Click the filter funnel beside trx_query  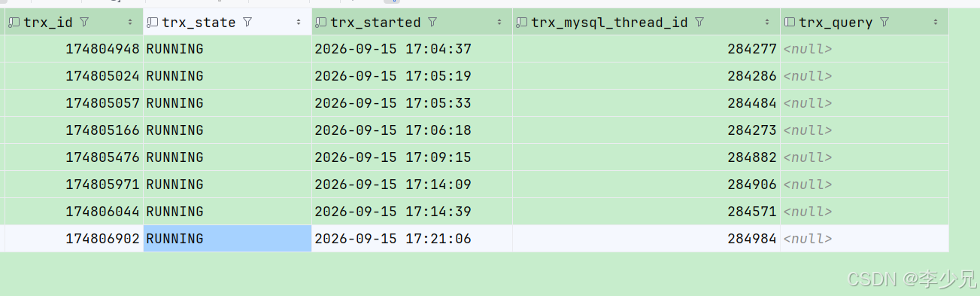point(884,23)
